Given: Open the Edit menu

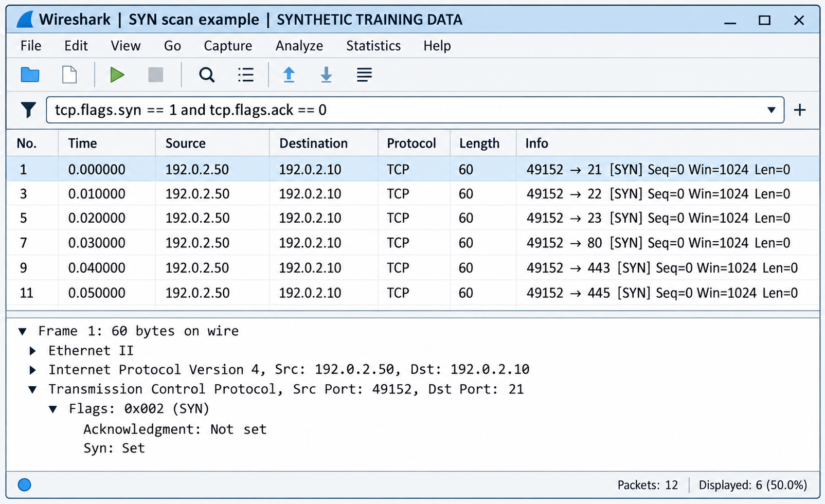Looking at the screenshot, I should [x=76, y=46].
